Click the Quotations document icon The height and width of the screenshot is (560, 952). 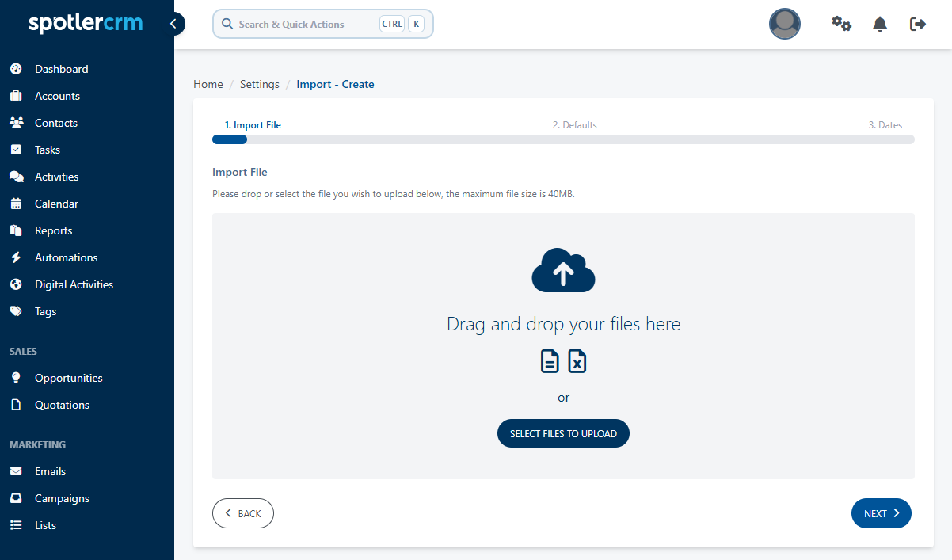16,405
